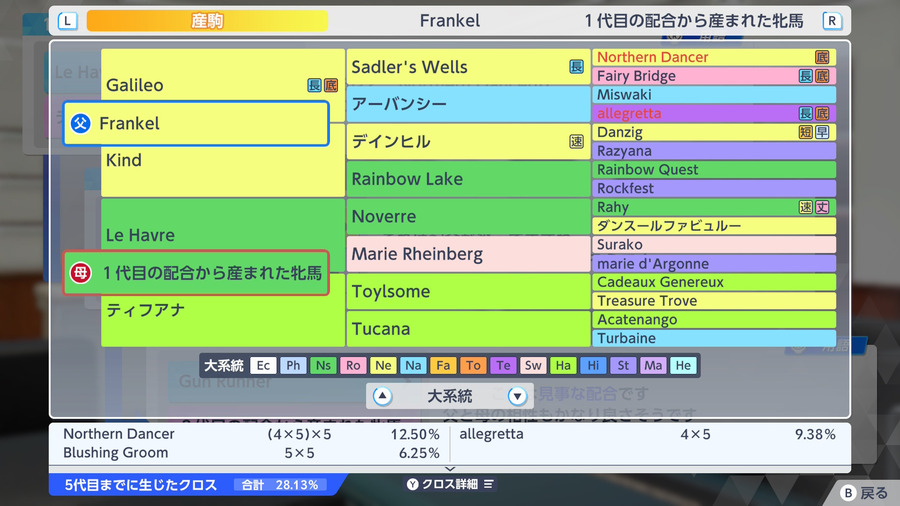This screenshot has width=900, height=506.
Task: Select the Miswaki ancestor row
Action: (714, 95)
